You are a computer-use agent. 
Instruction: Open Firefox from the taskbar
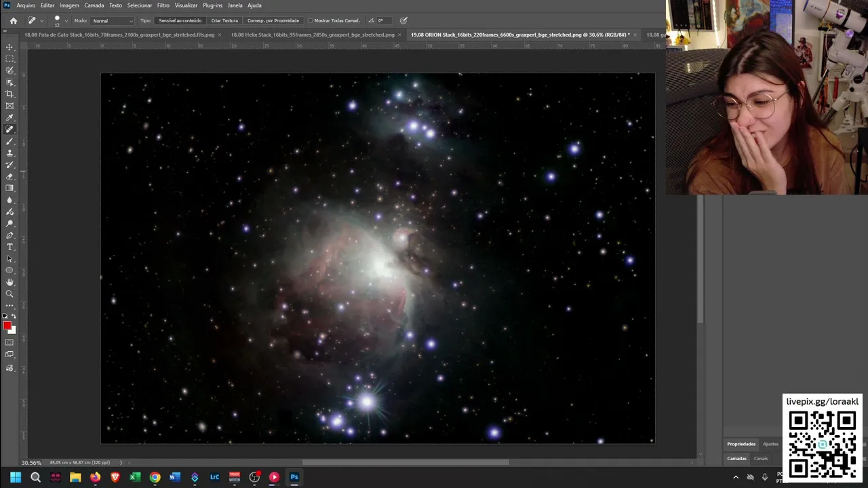click(96, 477)
